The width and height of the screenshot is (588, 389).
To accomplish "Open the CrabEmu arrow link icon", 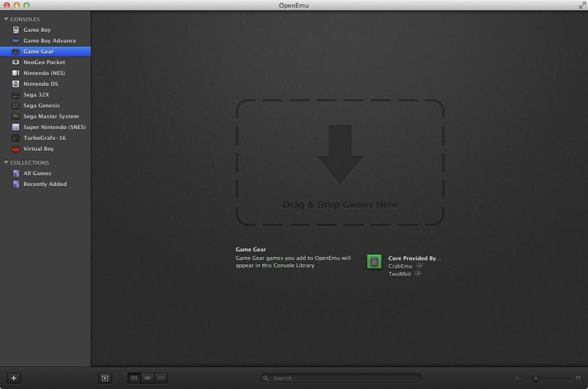I will (419, 265).
